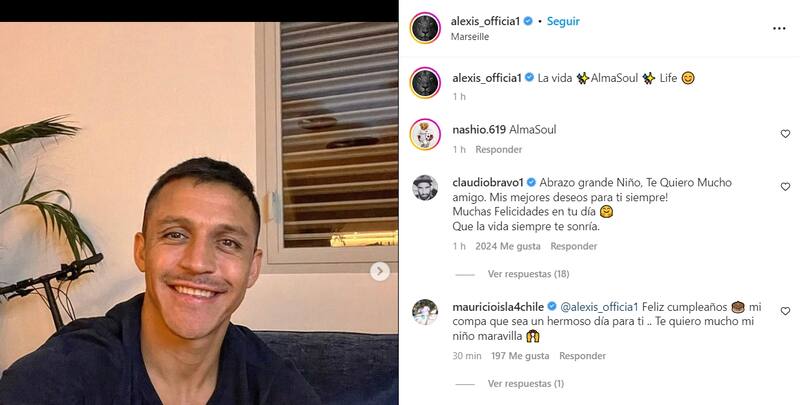View the 2024 Me gusta likes list

508,246
